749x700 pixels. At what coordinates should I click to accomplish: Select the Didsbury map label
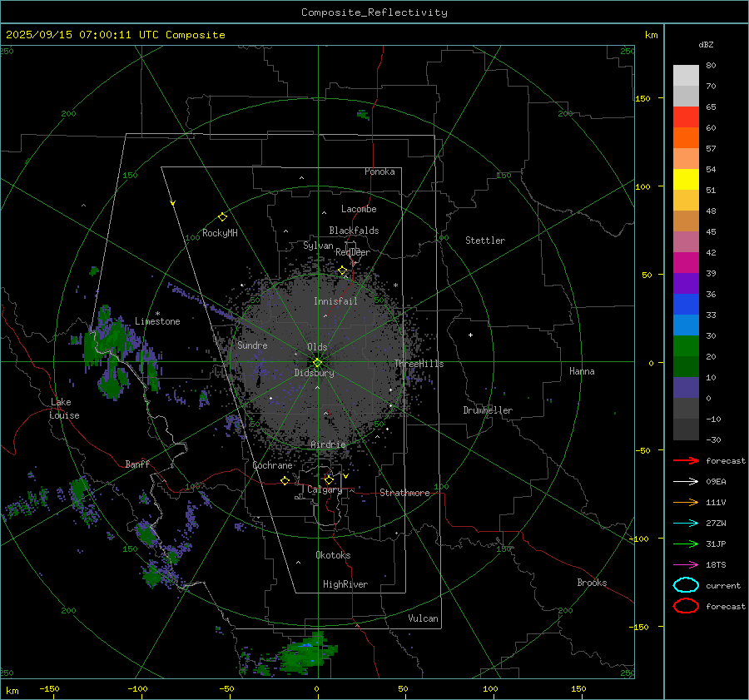pos(314,373)
